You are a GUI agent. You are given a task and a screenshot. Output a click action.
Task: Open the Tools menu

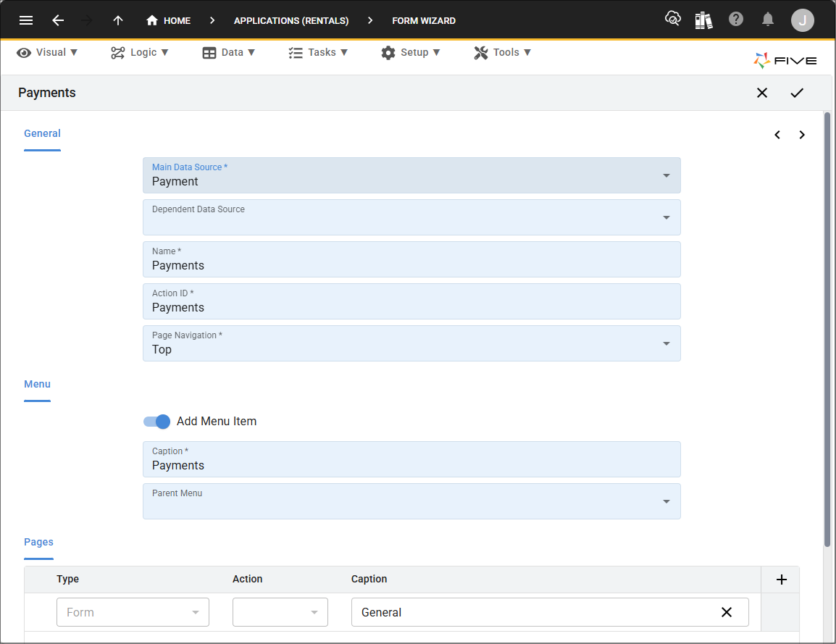click(502, 52)
